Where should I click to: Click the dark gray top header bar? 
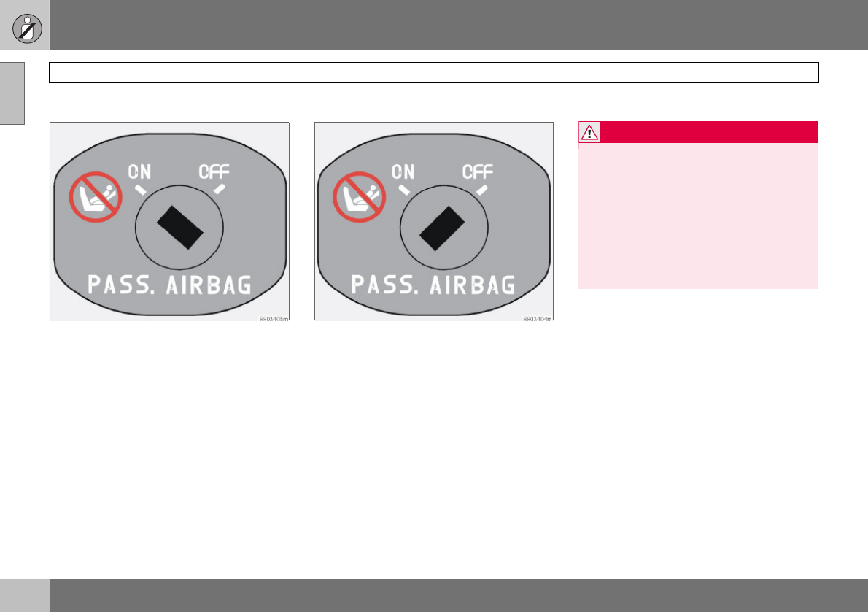click(458, 25)
